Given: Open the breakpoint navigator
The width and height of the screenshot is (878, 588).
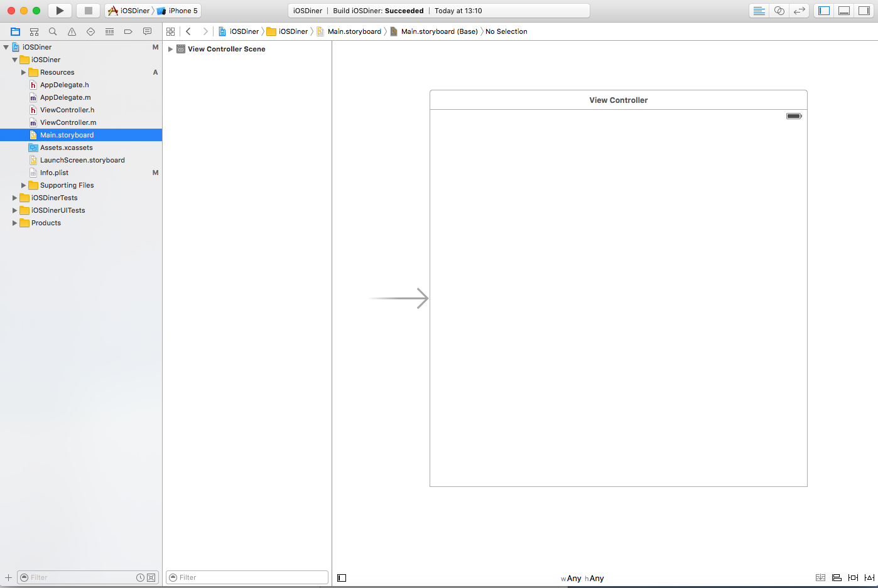Looking at the screenshot, I should pos(128,31).
